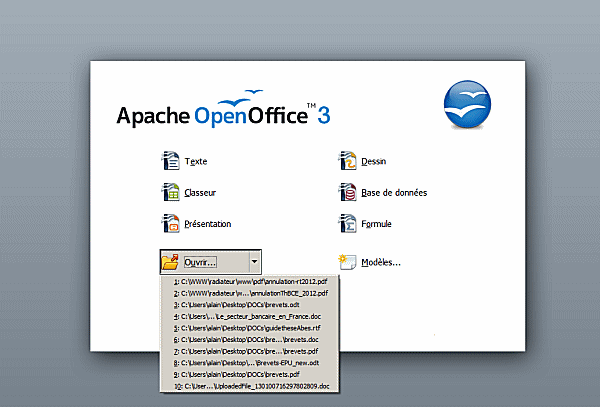Viewport: 600px width, 407px height.
Task: Open recent file guidetheseAbes.rtf
Action: 249,328
